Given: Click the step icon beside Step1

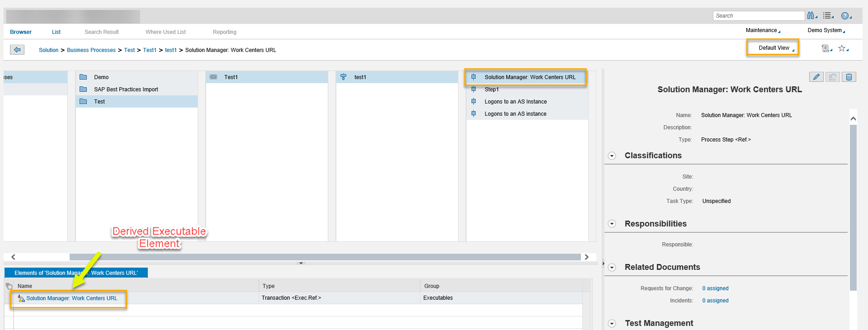Looking at the screenshot, I should point(474,89).
